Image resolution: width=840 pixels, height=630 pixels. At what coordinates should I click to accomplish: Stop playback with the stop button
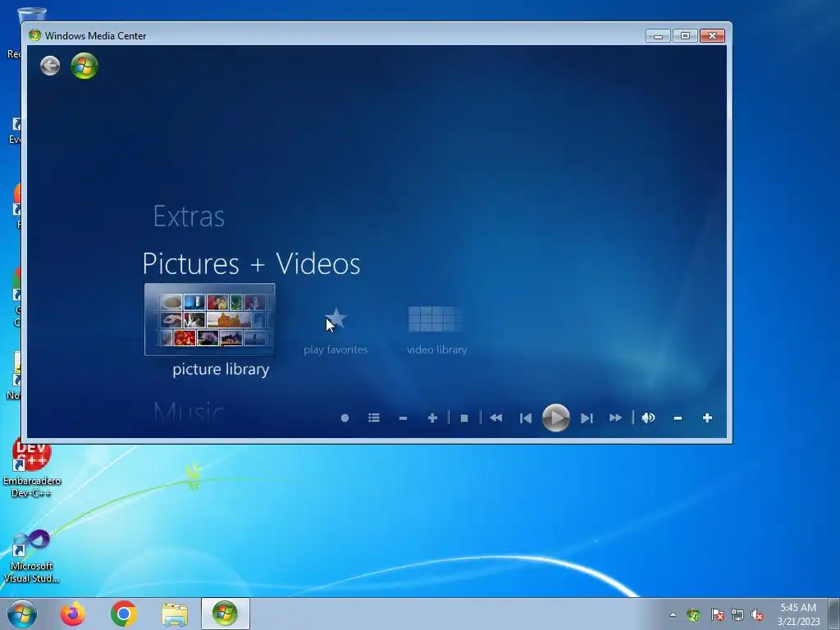tap(464, 418)
